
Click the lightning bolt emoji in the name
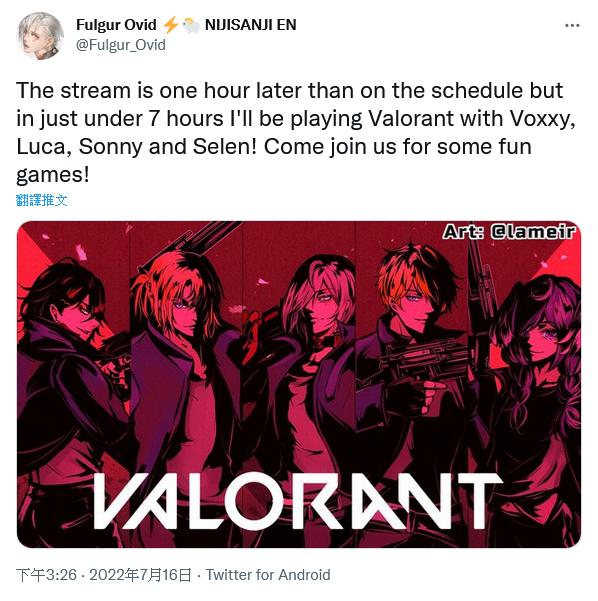pos(171,25)
